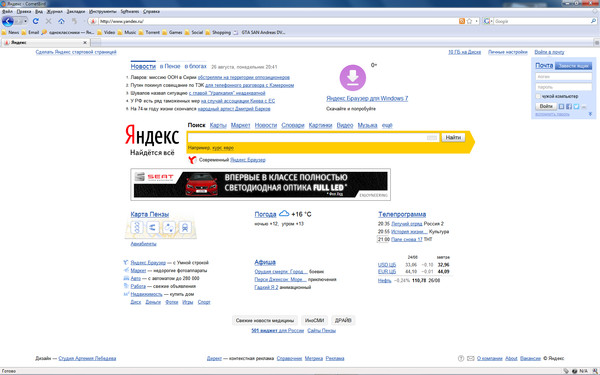The width and height of the screenshot is (600, 375).
Task: Click the Войти login button
Action: (x=546, y=106)
